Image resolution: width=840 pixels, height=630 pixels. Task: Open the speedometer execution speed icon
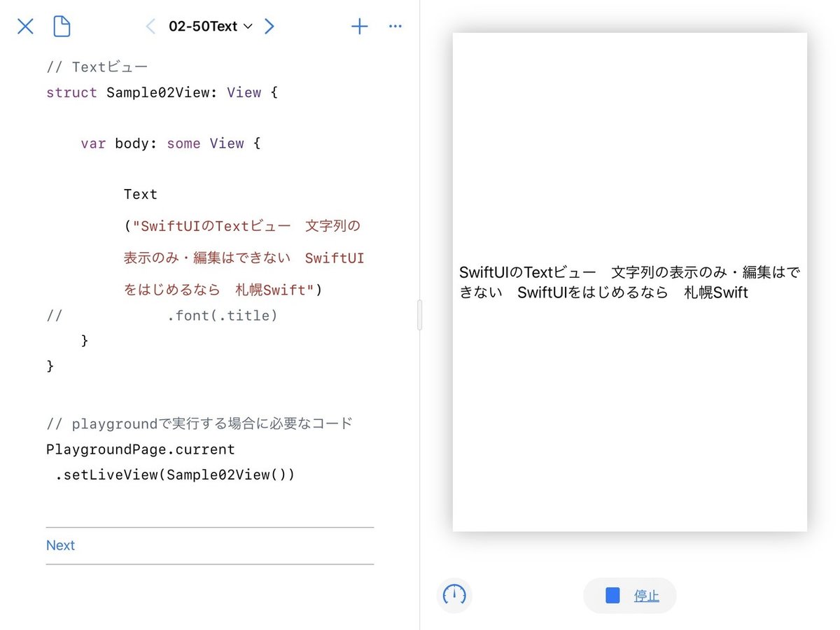[x=454, y=595]
